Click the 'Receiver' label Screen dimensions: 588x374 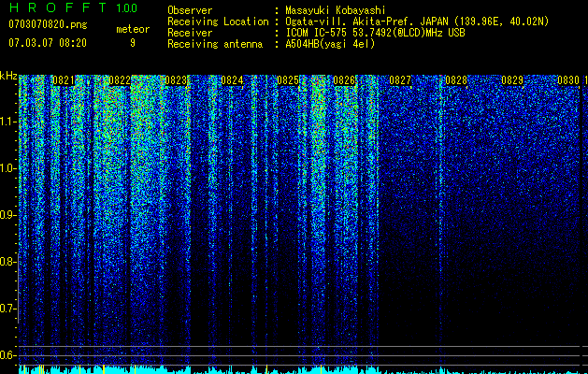pyautogui.click(x=190, y=33)
